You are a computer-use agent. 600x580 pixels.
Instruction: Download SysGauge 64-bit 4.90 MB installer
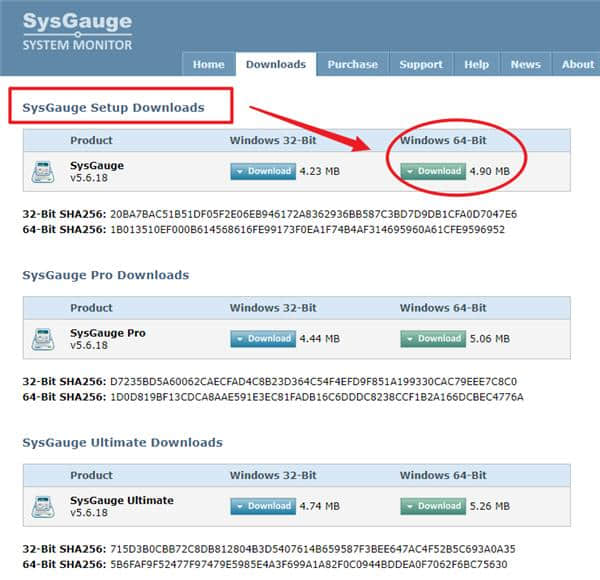coord(433,171)
